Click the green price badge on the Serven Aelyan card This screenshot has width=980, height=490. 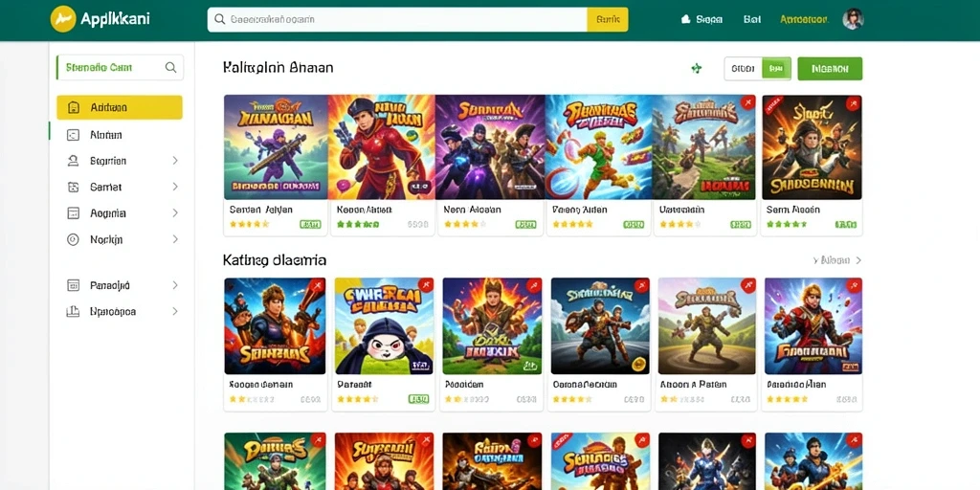coord(311,224)
